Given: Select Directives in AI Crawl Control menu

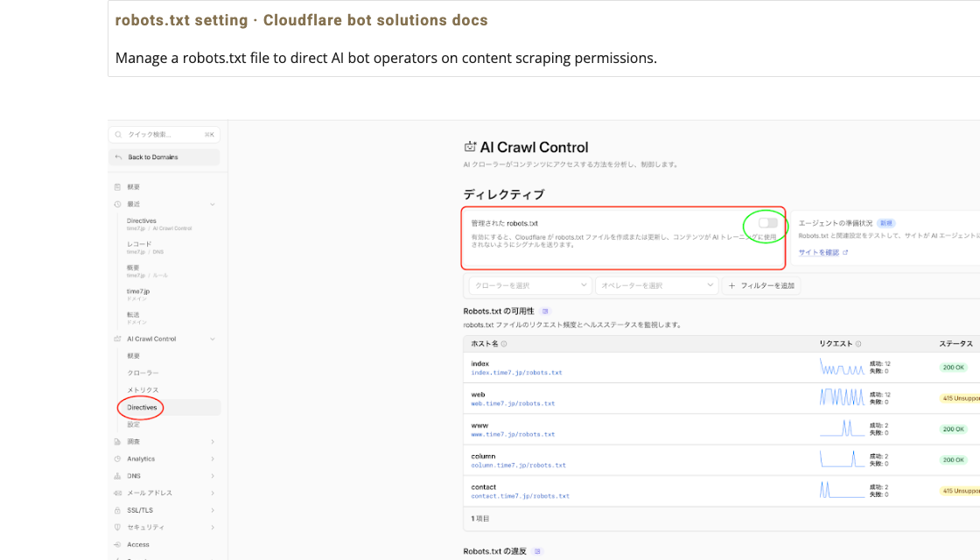Looking at the screenshot, I should (x=142, y=408).
